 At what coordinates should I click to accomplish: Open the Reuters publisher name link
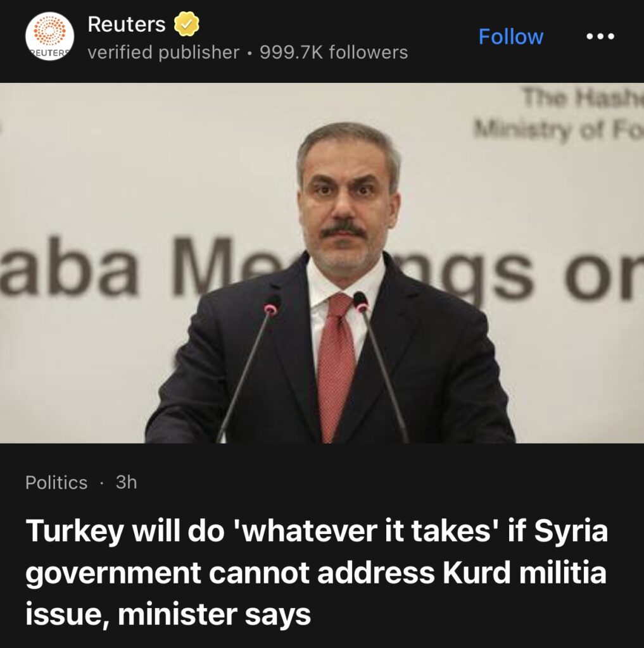[127, 24]
